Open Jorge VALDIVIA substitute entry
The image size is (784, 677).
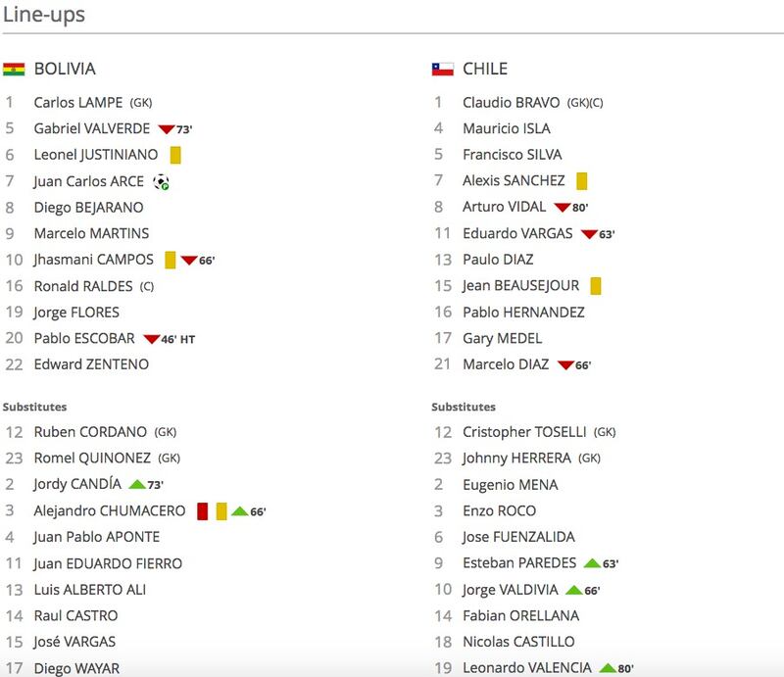point(510,590)
